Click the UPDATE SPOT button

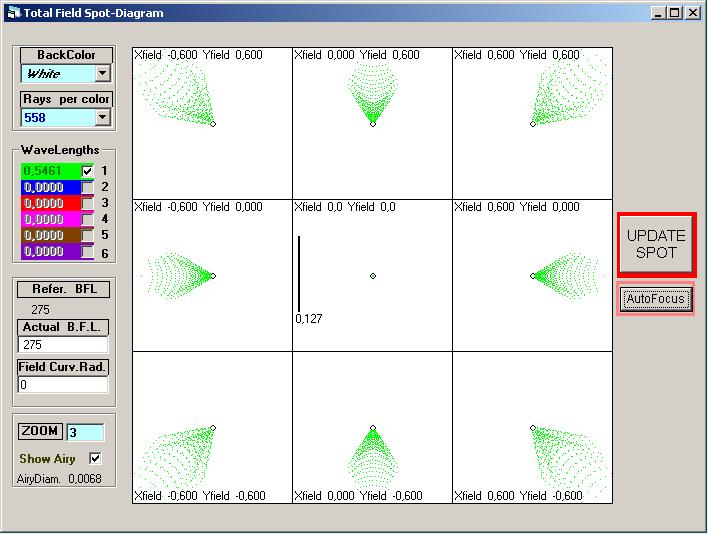pos(656,244)
